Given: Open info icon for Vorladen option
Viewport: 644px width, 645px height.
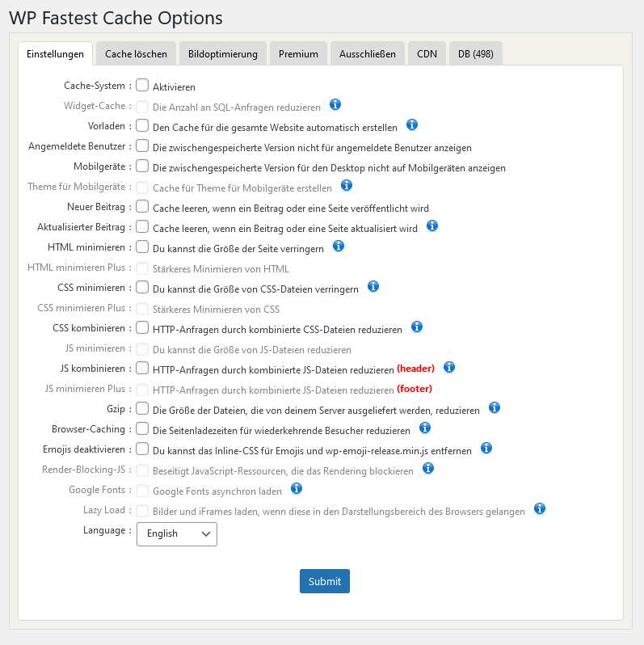Looking at the screenshot, I should (x=412, y=125).
